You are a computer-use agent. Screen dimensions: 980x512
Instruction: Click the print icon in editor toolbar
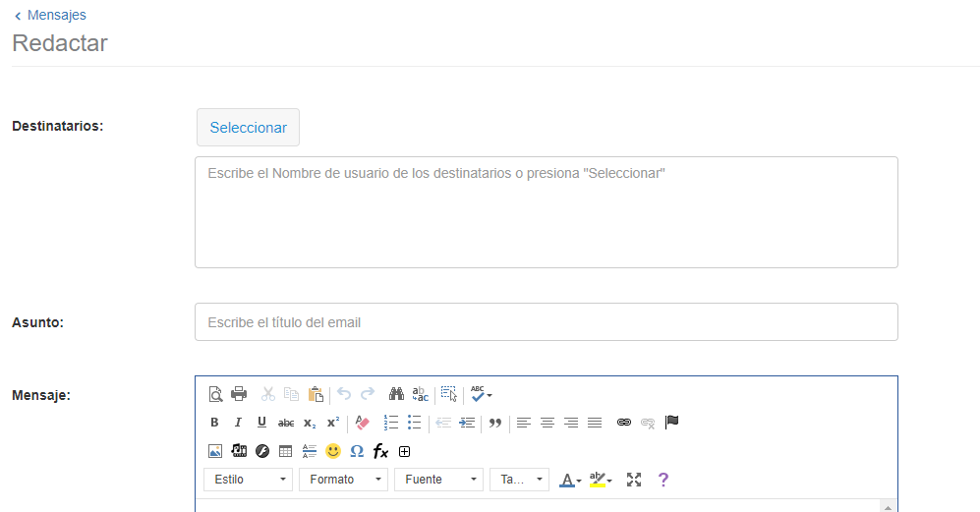pos(239,394)
